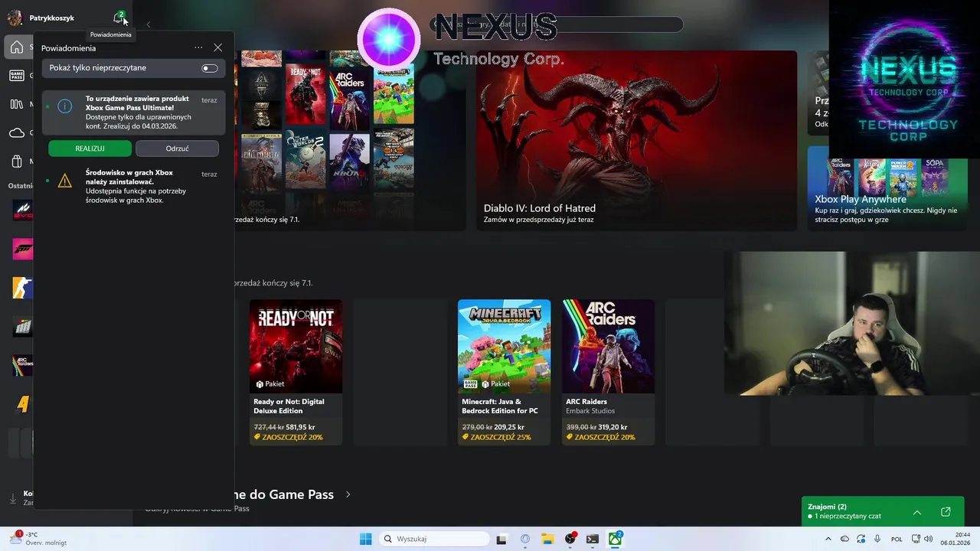Screen dimensions: 980x551
Task: Click the REALIZUJ button
Action: coord(90,148)
